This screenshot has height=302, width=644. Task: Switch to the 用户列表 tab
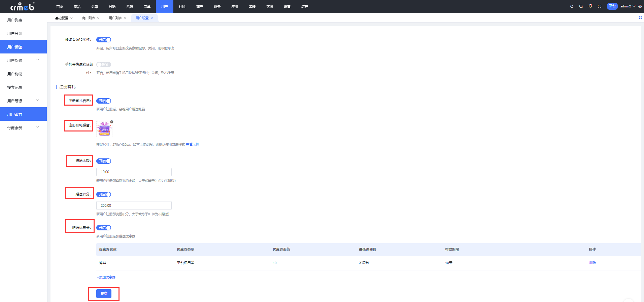tap(115, 18)
